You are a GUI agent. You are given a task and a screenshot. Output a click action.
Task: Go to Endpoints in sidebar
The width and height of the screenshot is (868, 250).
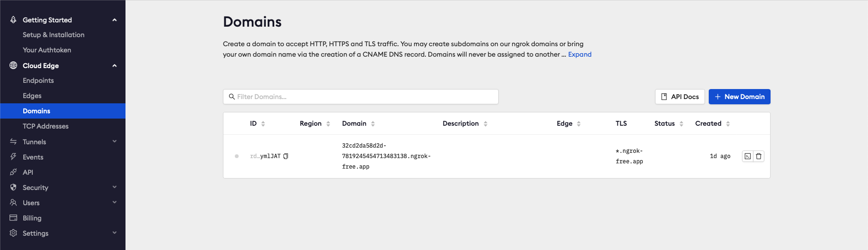point(38,80)
